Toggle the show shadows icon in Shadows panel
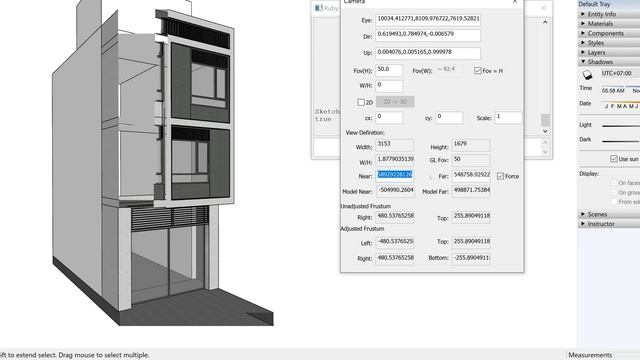 click(587, 75)
